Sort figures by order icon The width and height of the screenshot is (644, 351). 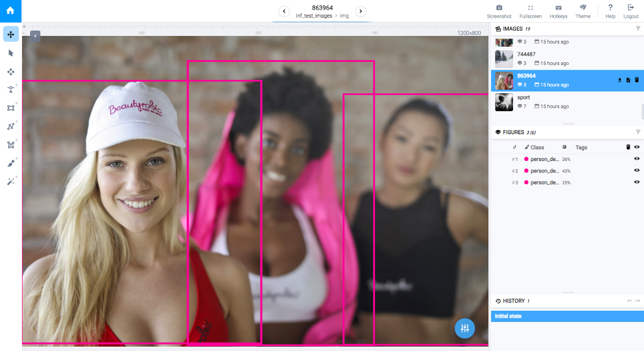[515, 147]
